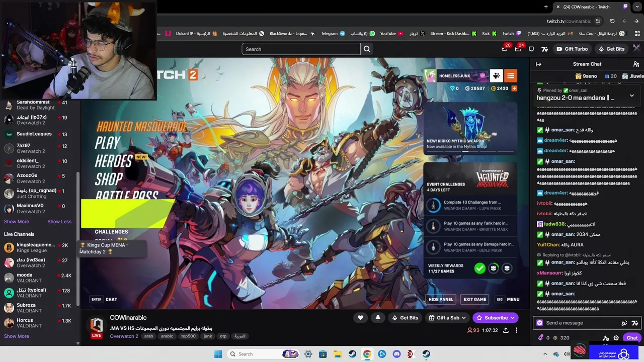Click Show More under Live Channels
The width and height of the screenshot is (644, 362).
(17, 336)
